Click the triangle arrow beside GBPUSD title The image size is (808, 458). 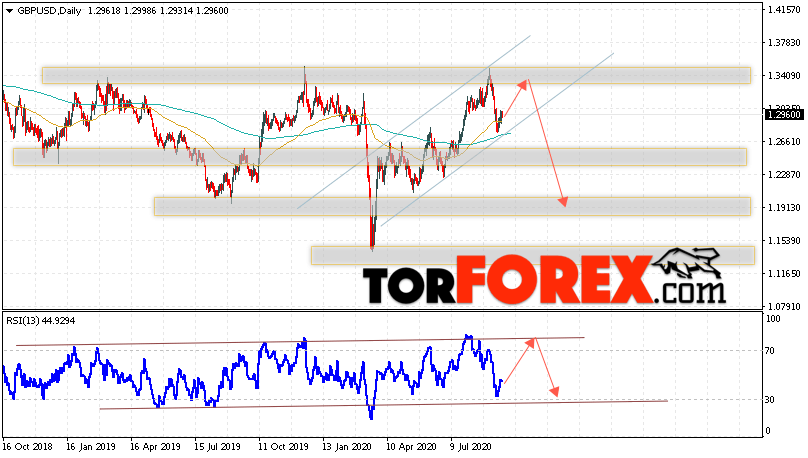click(9, 11)
